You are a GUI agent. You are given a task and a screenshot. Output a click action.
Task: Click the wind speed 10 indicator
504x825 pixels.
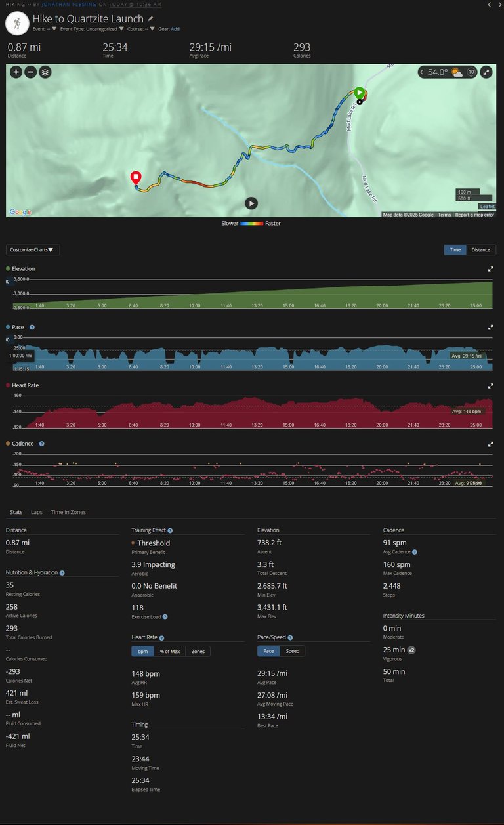pyautogui.click(x=471, y=72)
